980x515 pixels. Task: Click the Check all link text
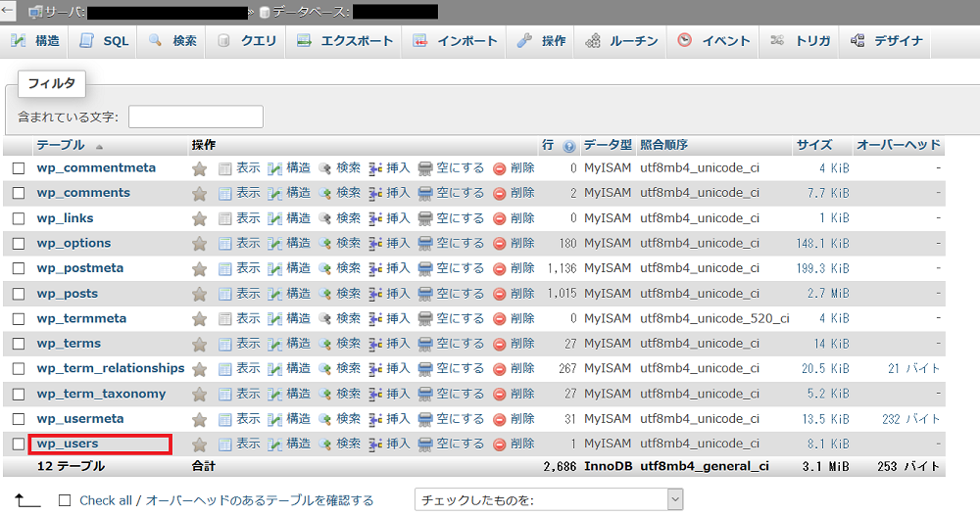tap(106, 500)
